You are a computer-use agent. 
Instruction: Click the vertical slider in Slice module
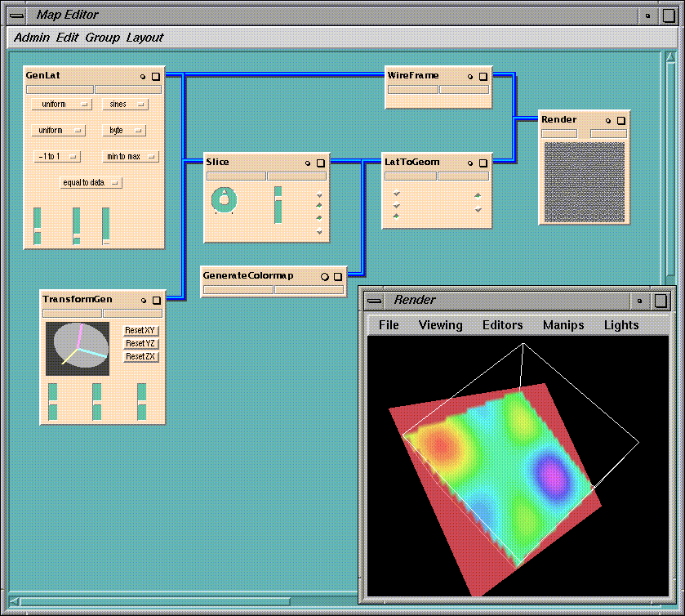[x=278, y=204]
